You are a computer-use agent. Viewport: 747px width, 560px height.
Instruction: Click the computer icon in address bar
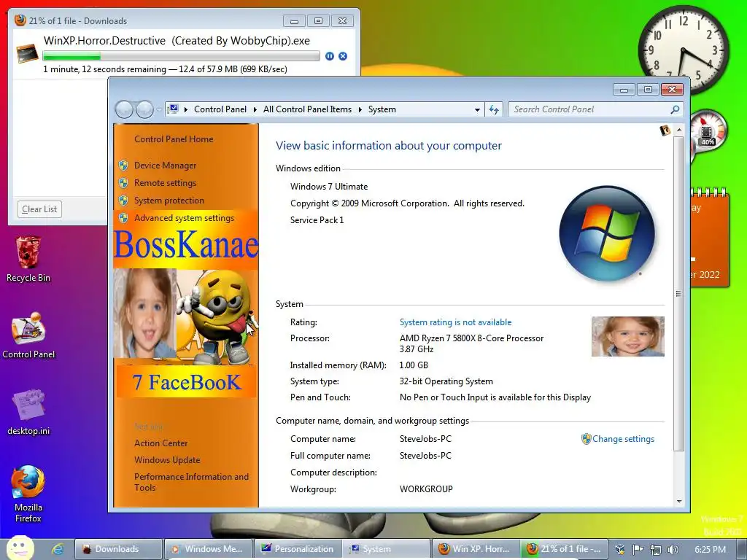click(x=174, y=109)
